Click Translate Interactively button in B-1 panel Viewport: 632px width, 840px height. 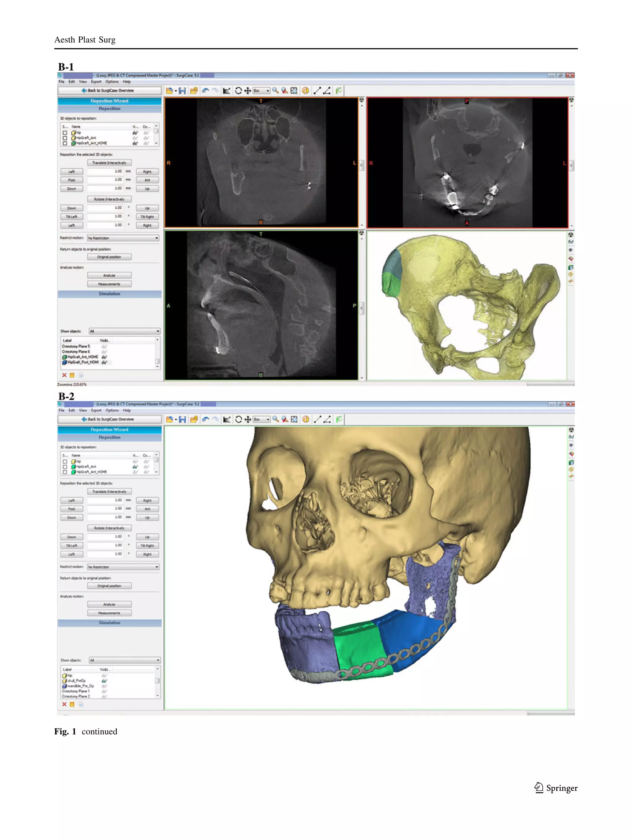[x=109, y=163]
